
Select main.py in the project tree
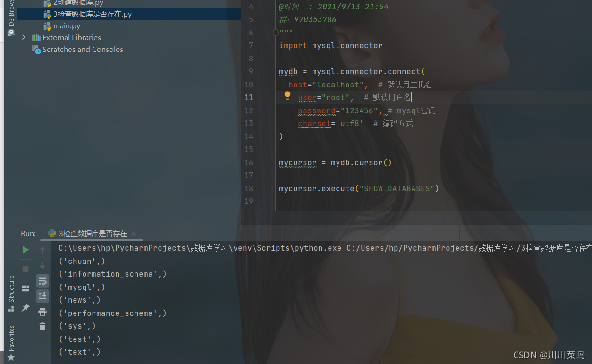point(67,25)
